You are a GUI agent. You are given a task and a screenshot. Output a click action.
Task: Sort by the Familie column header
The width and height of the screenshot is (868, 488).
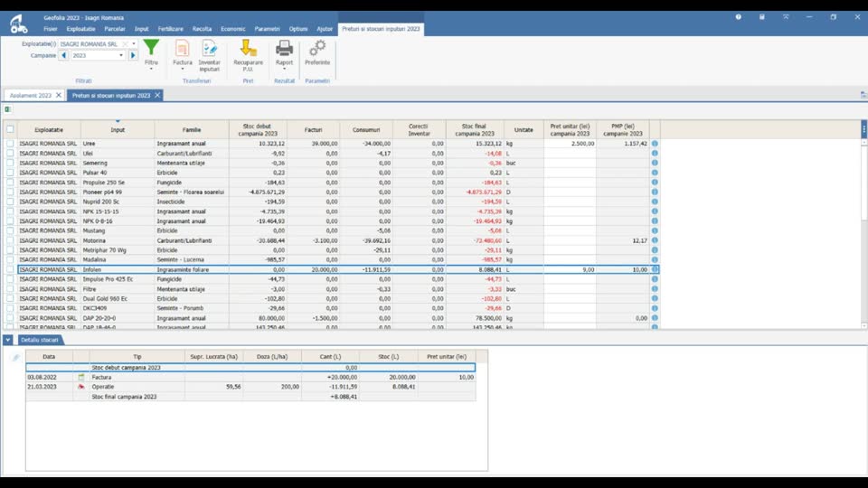pos(192,129)
